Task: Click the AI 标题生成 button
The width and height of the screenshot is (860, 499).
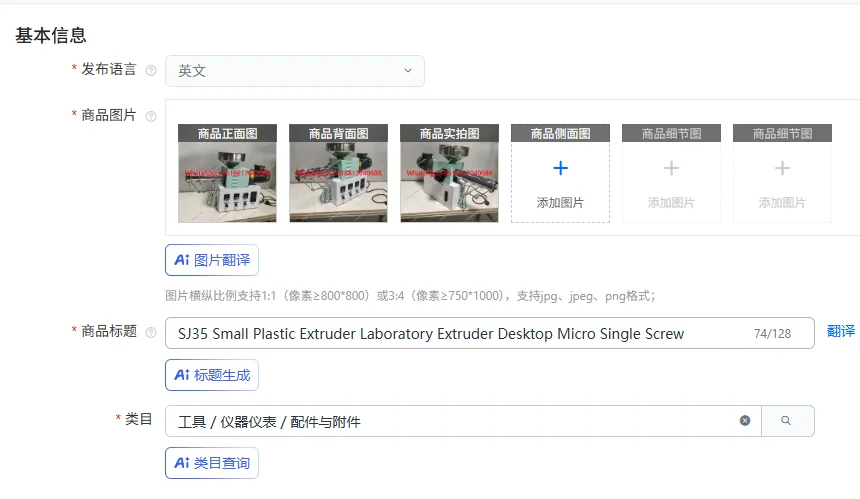Action: click(212, 375)
